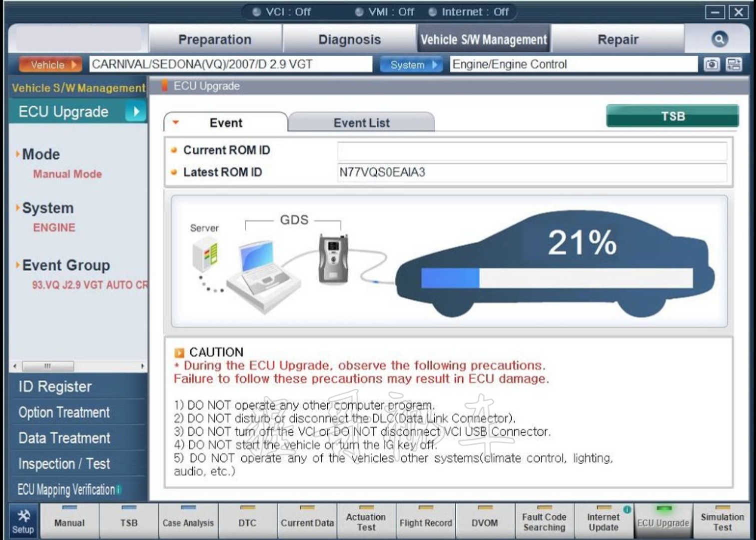Open Case Analysis from bottom toolbar
This screenshot has width=756, height=540.
188,521
